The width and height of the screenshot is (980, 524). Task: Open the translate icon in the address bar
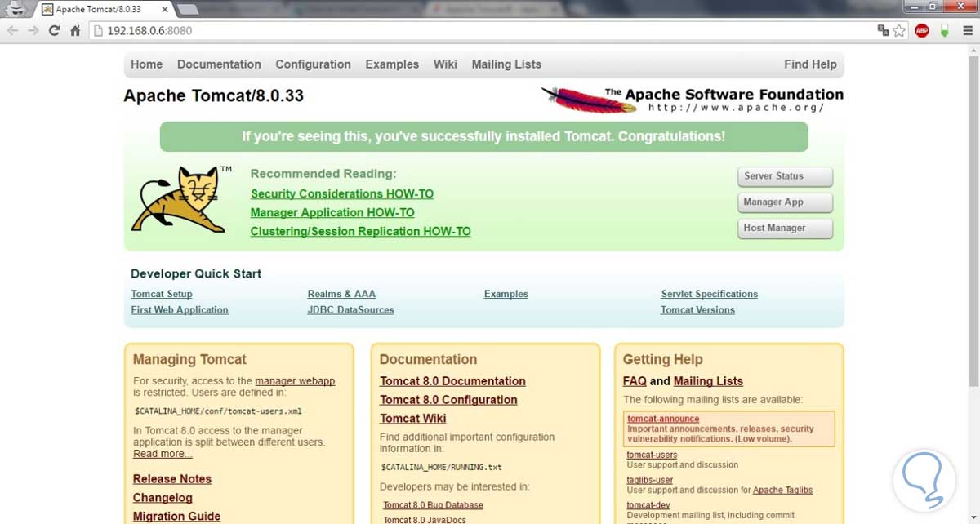coord(883,31)
